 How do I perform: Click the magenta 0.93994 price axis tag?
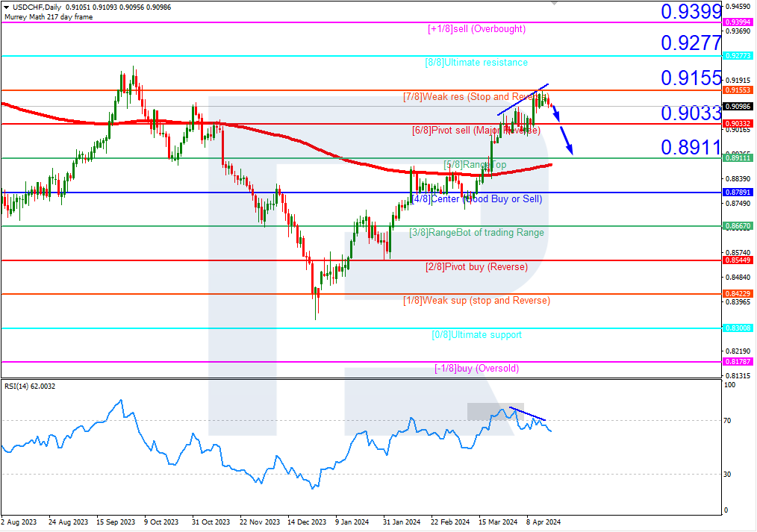pos(737,22)
